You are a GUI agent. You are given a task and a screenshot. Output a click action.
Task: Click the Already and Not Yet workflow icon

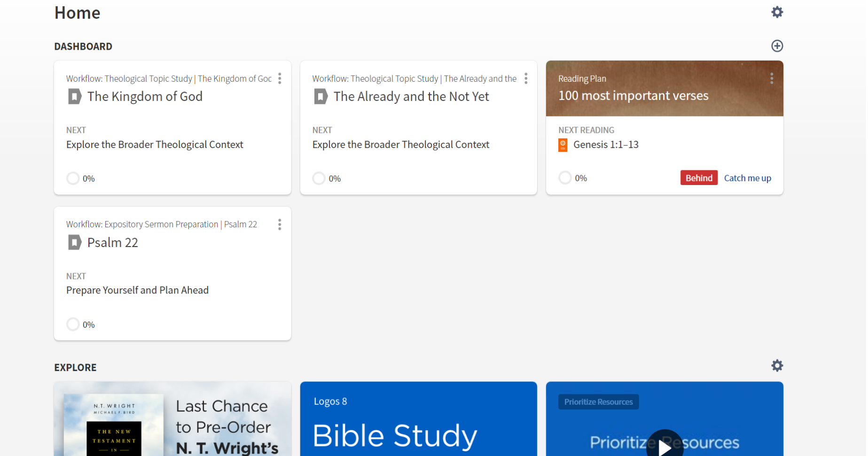321,97
